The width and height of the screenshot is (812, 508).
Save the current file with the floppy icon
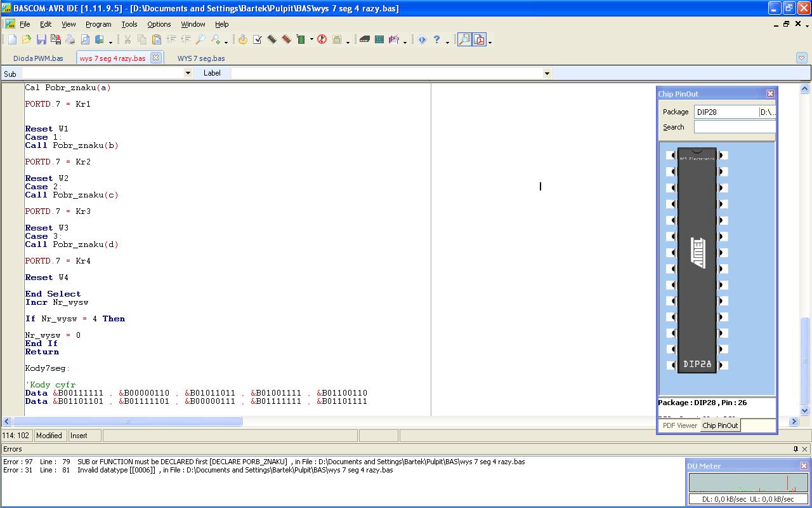41,40
